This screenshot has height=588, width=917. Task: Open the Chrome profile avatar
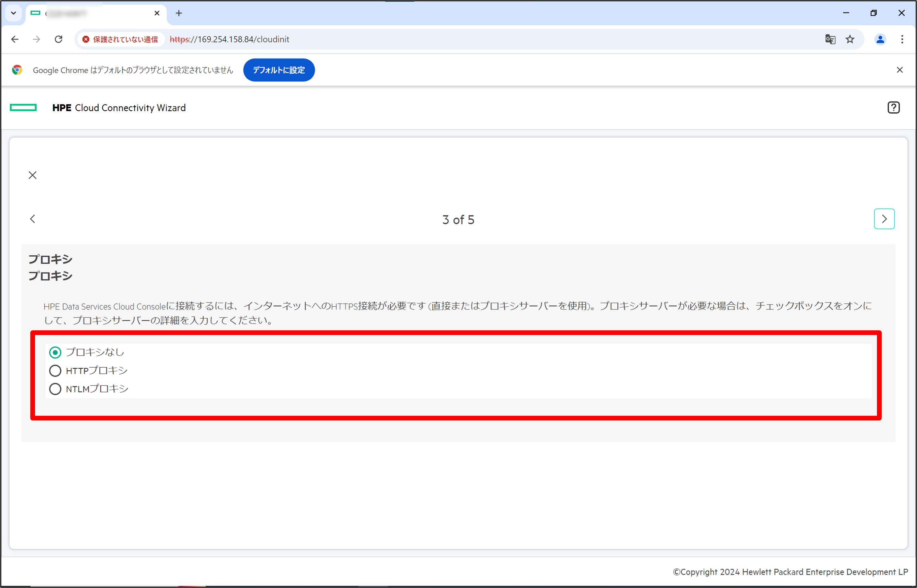880,39
